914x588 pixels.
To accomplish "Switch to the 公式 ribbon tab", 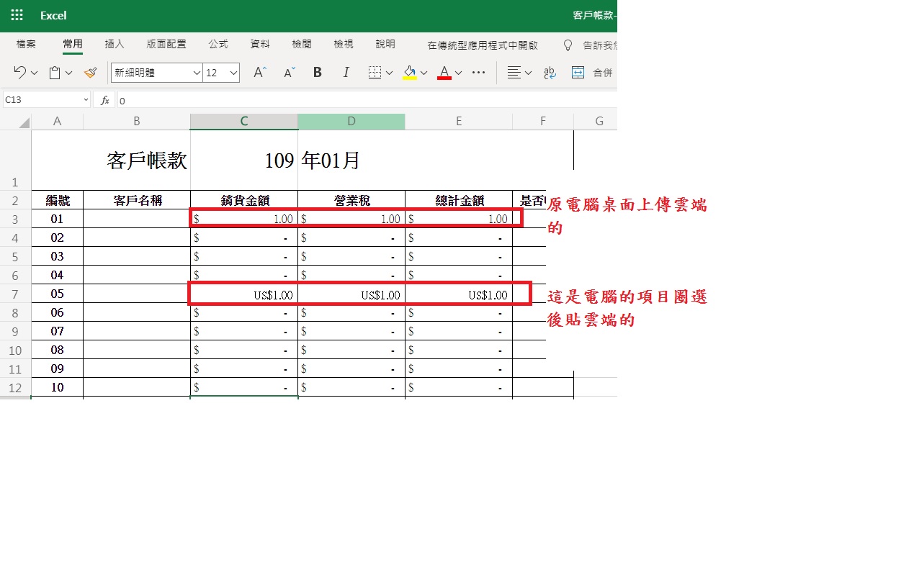I will coord(218,44).
